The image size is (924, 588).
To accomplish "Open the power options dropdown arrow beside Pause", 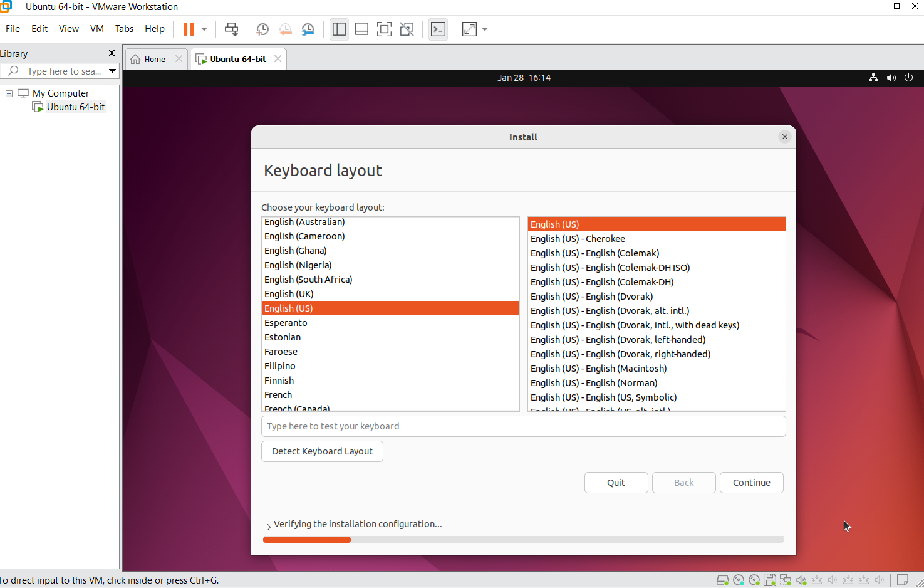I will (204, 29).
